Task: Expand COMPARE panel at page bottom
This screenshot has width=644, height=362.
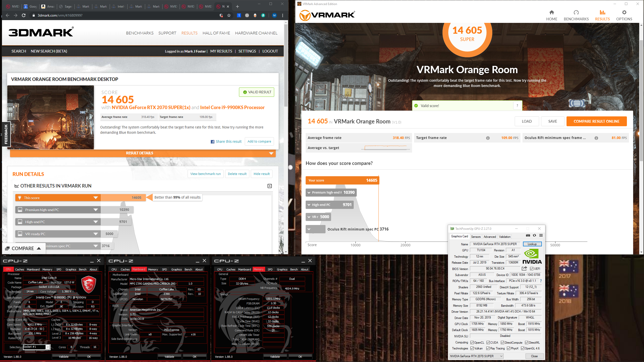Action: [x=24, y=248]
